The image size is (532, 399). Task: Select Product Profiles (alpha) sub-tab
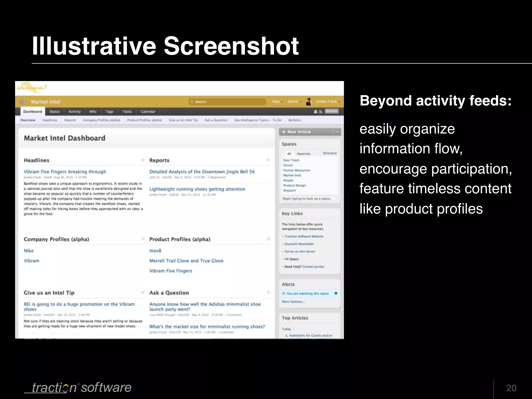pos(144,120)
